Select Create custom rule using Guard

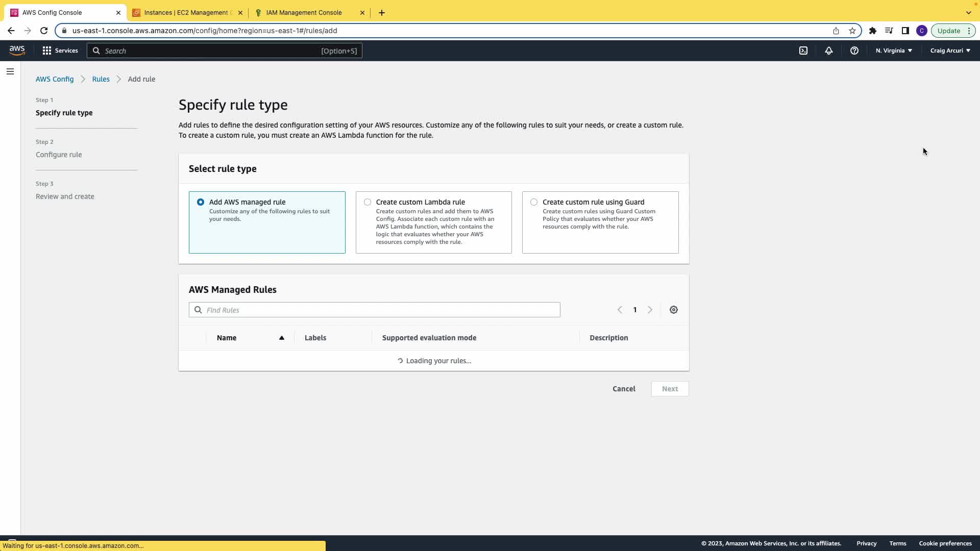coord(534,202)
